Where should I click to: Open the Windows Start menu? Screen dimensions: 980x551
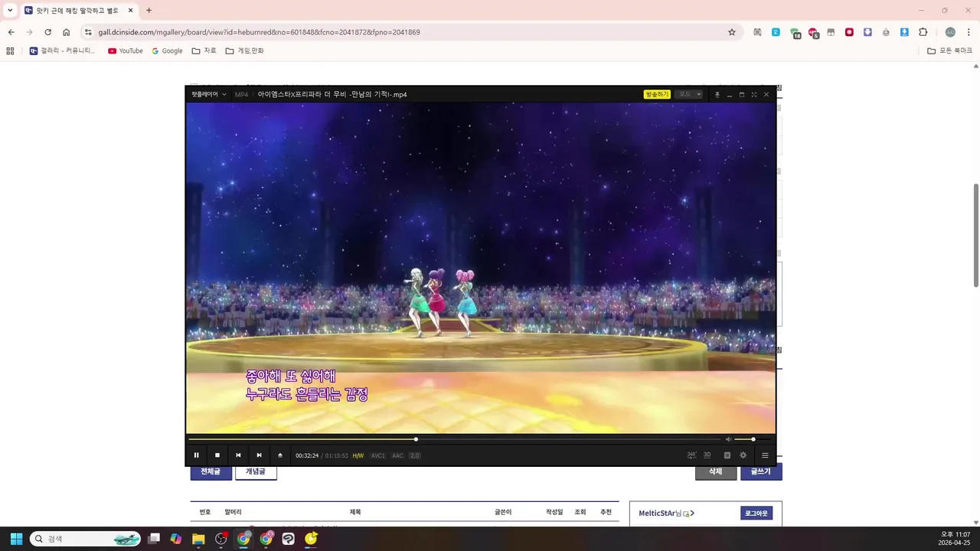[x=16, y=539]
